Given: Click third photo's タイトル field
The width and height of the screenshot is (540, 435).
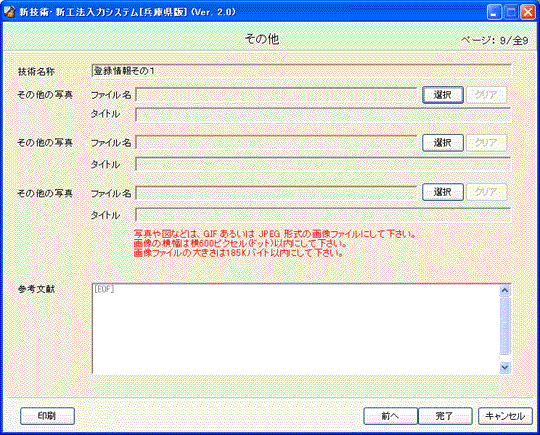Looking at the screenshot, I should (323, 215).
